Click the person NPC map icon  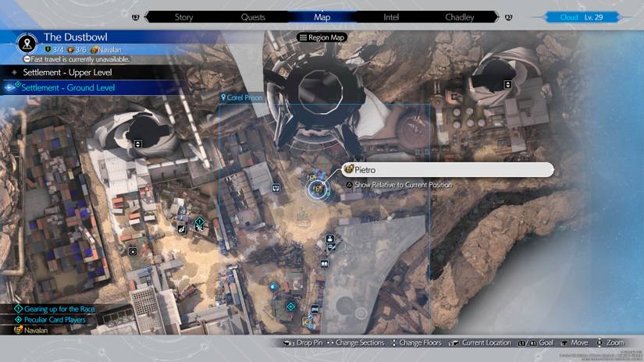click(x=329, y=239)
